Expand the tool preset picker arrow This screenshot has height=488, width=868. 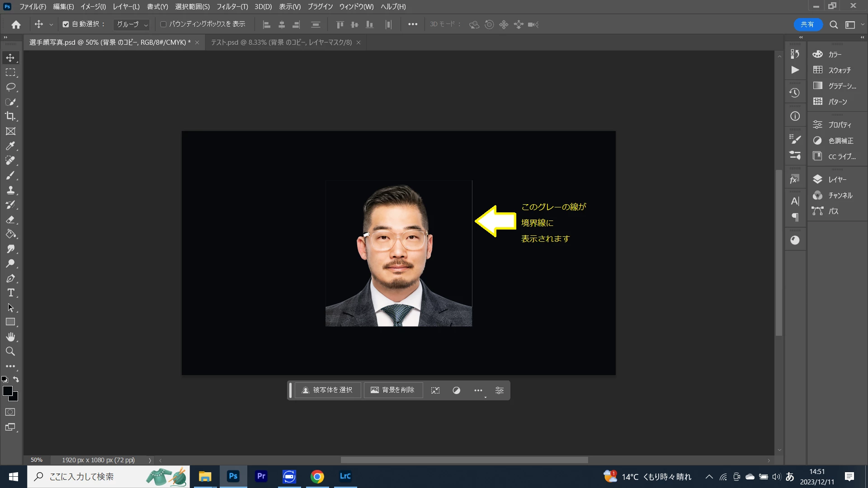point(51,25)
